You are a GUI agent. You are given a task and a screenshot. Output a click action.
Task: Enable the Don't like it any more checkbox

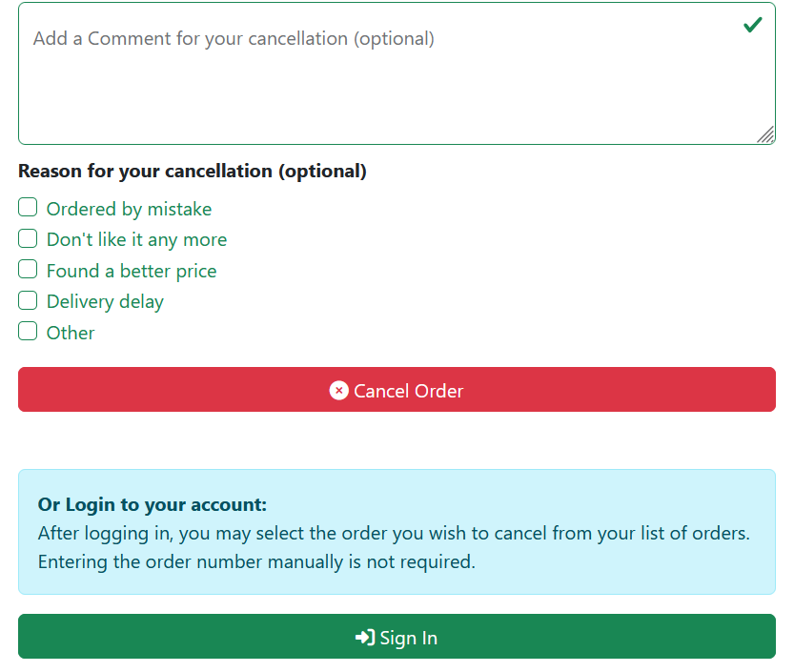(x=28, y=238)
